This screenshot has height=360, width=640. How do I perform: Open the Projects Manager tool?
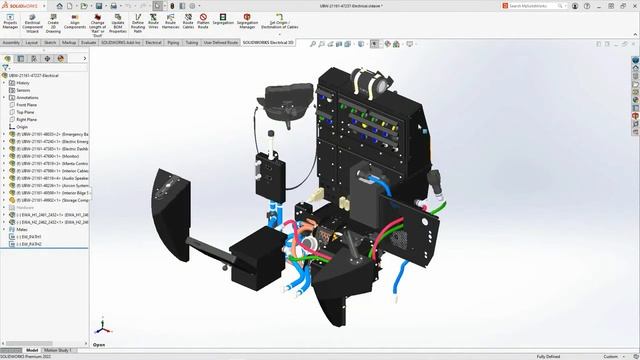pyautogui.click(x=10, y=21)
